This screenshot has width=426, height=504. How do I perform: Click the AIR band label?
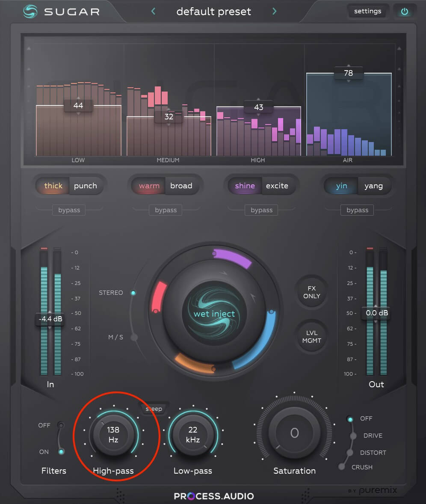click(x=348, y=160)
